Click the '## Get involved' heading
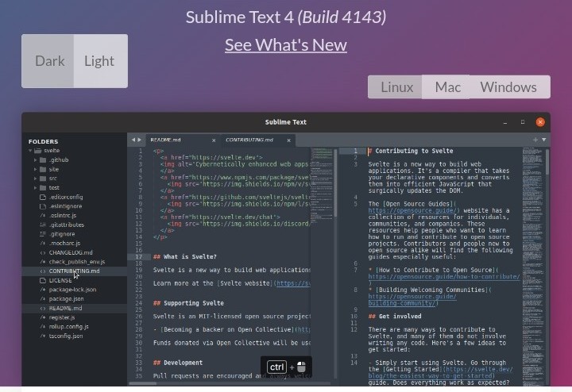572x392 pixels. click(x=395, y=317)
